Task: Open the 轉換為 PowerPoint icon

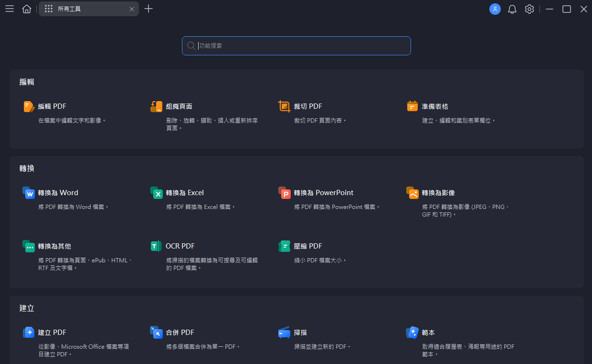Action: pos(285,193)
